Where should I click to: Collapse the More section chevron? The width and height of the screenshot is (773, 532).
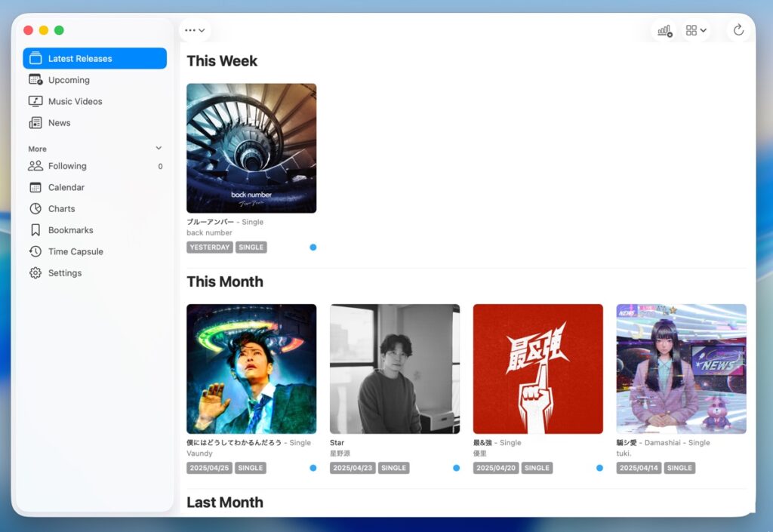(159, 149)
